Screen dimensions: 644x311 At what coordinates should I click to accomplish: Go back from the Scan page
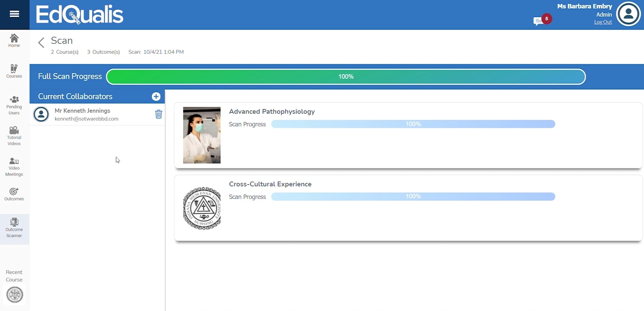[x=41, y=43]
